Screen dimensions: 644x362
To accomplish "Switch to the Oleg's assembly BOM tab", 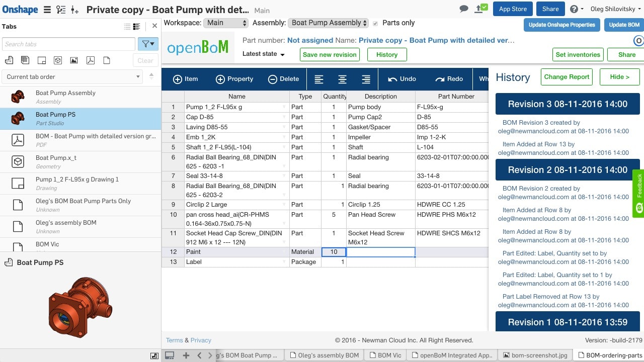I will (x=324, y=355).
